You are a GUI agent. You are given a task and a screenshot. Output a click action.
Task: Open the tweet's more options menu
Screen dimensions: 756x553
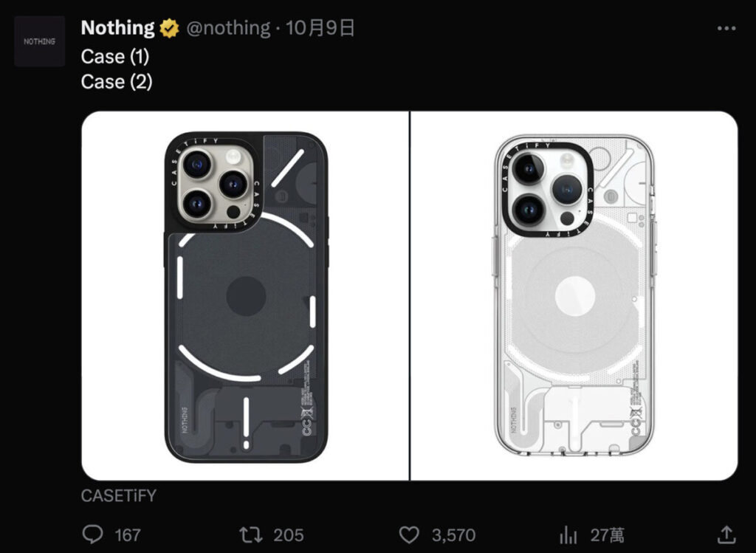(x=726, y=29)
